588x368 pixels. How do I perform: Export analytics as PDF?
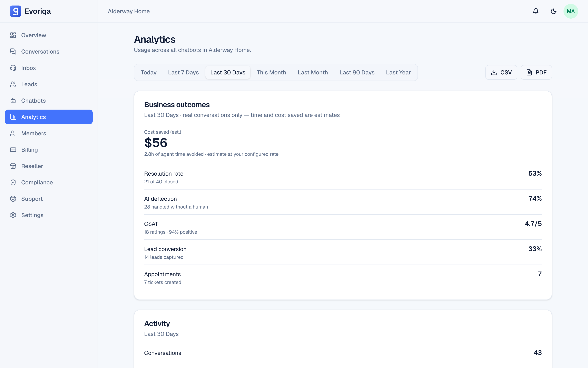(536, 72)
